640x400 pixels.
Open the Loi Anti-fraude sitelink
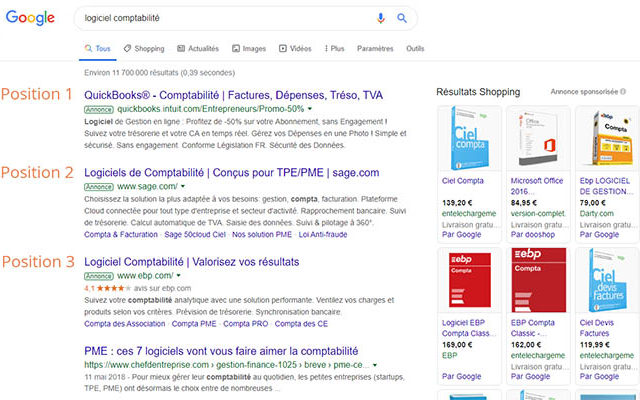pyautogui.click(x=323, y=235)
